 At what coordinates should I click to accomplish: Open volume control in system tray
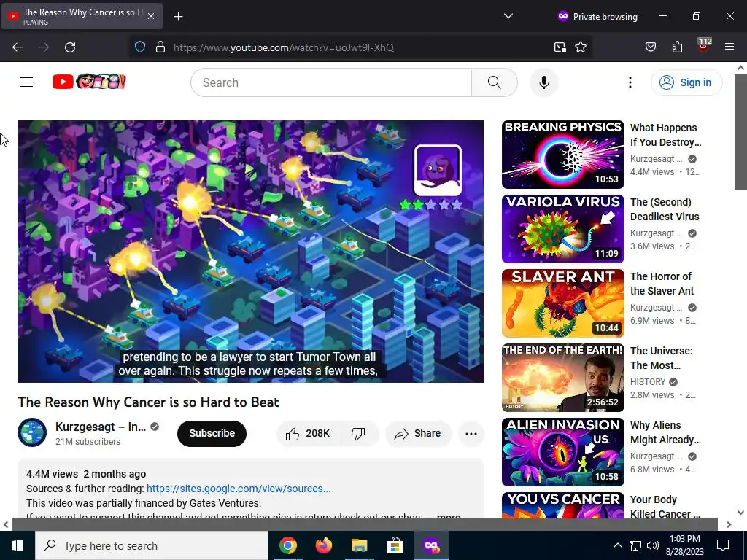click(x=653, y=545)
